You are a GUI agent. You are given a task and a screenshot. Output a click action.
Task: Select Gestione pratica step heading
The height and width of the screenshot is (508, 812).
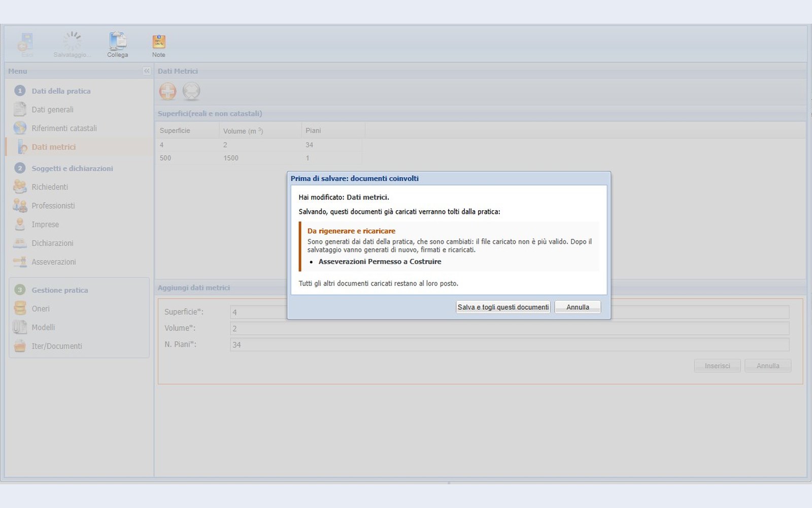pos(60,291)
